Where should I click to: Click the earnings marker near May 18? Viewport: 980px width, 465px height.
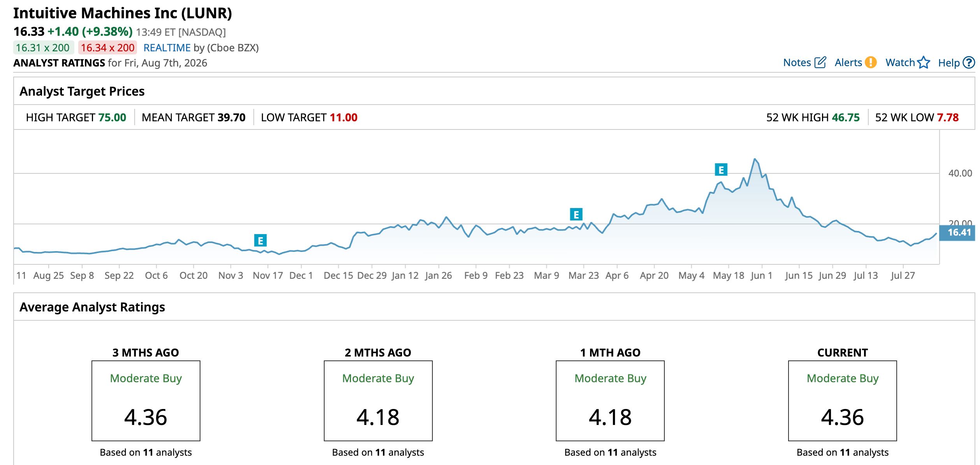click(721, 170)
